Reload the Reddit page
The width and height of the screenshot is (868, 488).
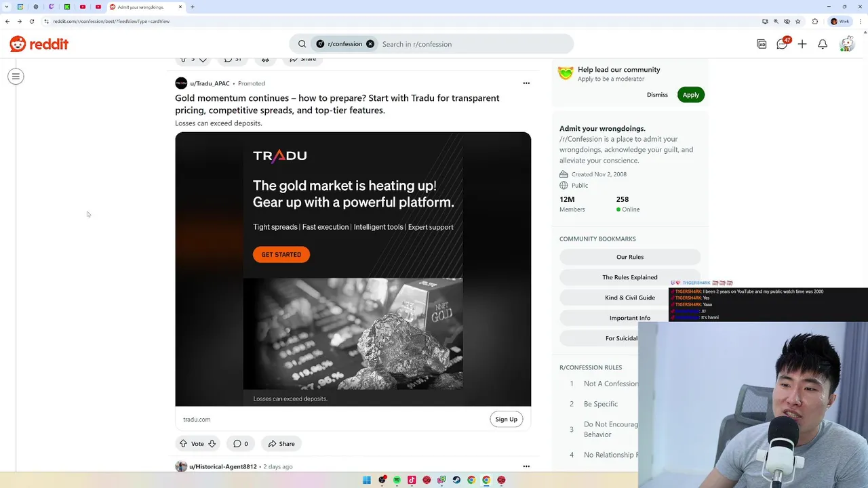[31, 21]
